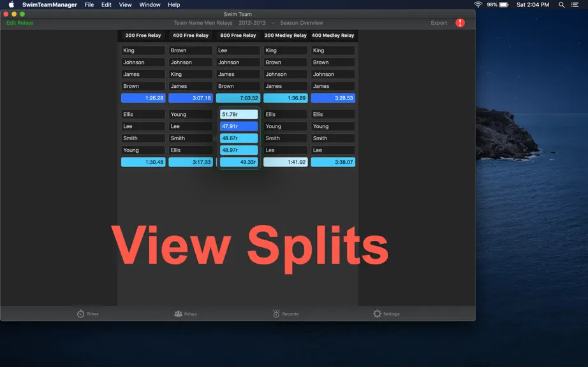The height and width of the screenshot is (367, 588).
Task: Select the 400 Free Relay column header
Action: (191, 35)
